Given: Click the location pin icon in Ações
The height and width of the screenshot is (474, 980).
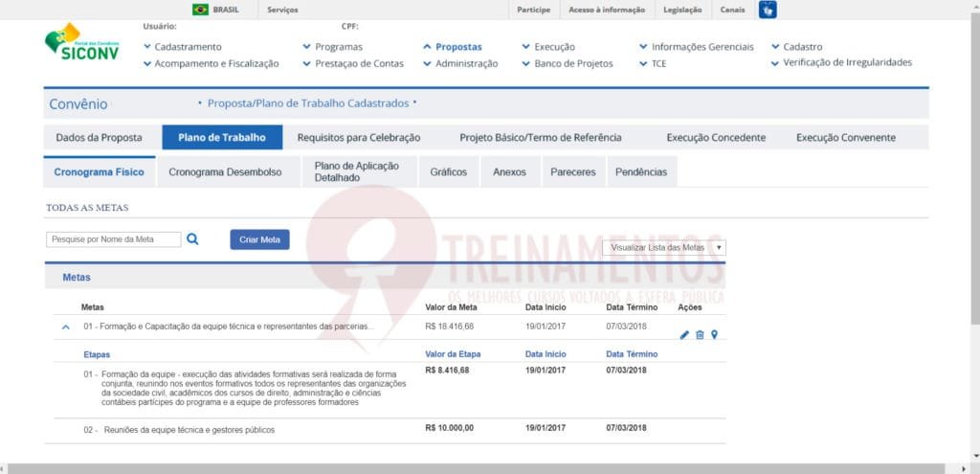Looking at the screenshot, I should [x=714, y=335].
